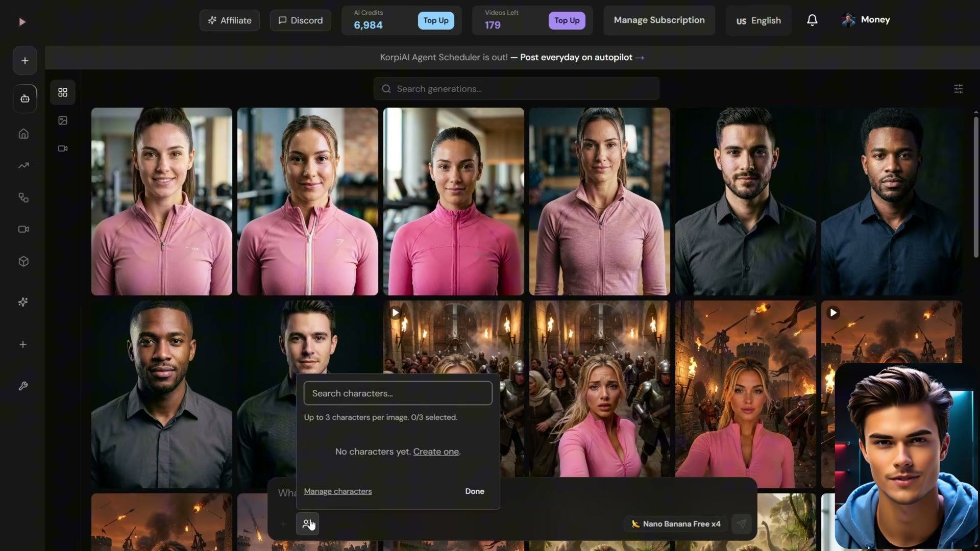Viewport: 980px width, 551px height.
Task: Focus the Search generations field
Action: [517, 89]
